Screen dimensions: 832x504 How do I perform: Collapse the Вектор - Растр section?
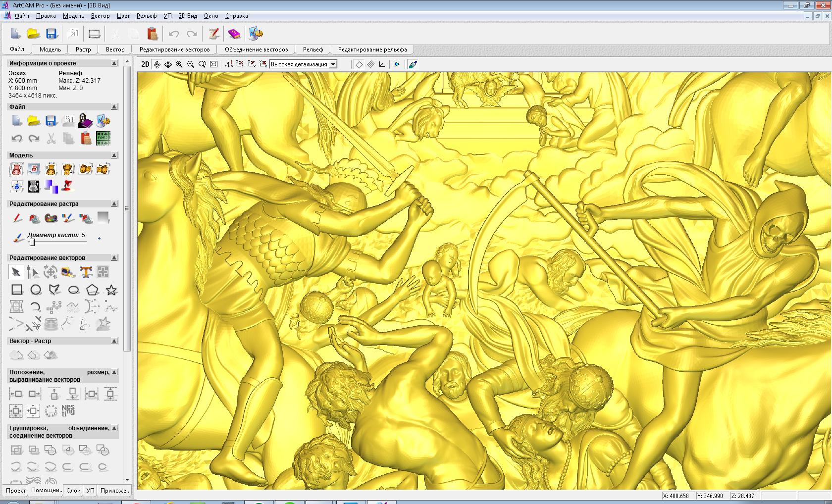pos(114,341)
